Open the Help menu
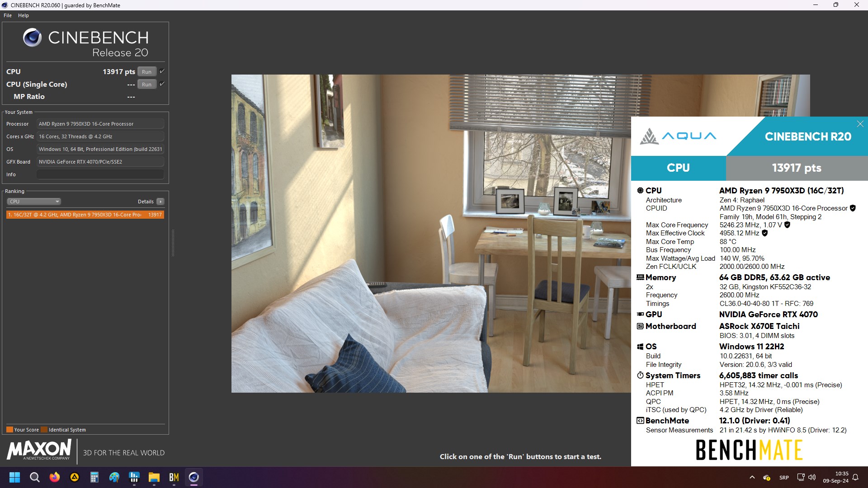Viewport: 868px width, 488px height. [24, 15]
